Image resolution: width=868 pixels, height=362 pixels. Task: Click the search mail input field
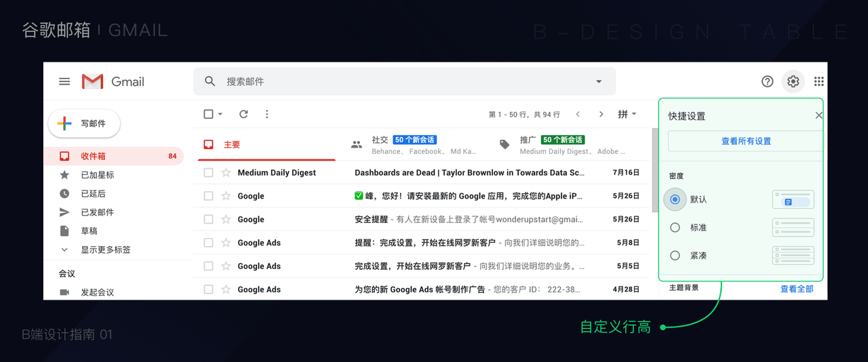(x=404, y=81)
